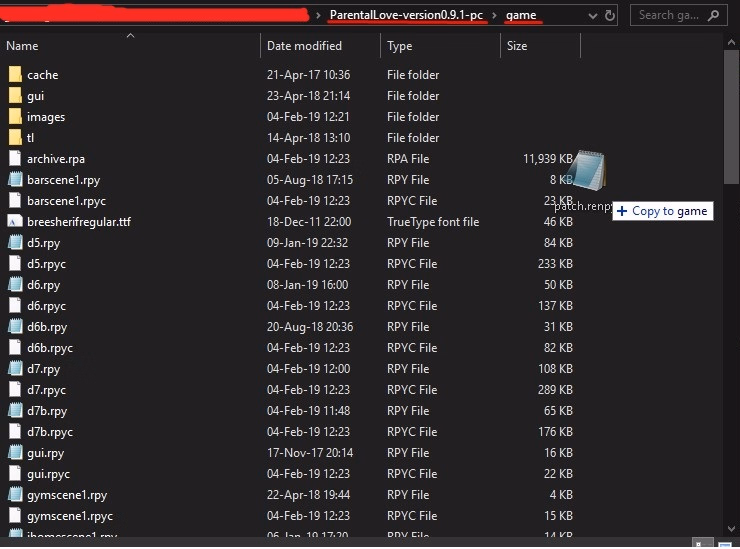
Task: Click the refresh button in address bar
Action: [x=609, y=15]
